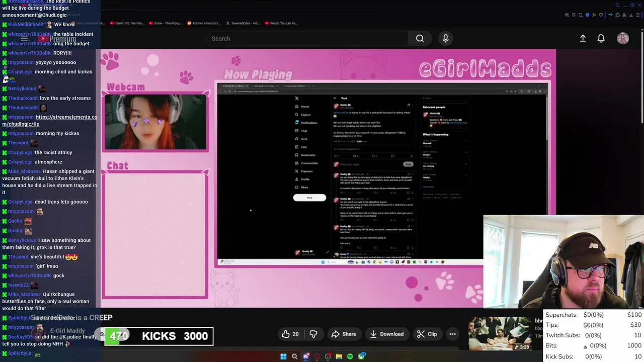Switch to 'Former America's...' browser tab
Screen dimensions: 644x362
[204, 23]
